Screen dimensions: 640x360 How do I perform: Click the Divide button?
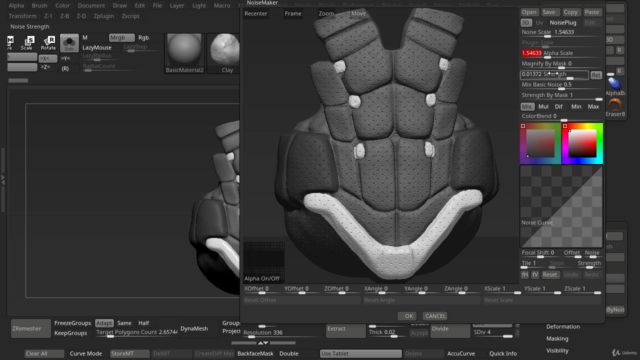pyautogui.click(x=450, y=329)
